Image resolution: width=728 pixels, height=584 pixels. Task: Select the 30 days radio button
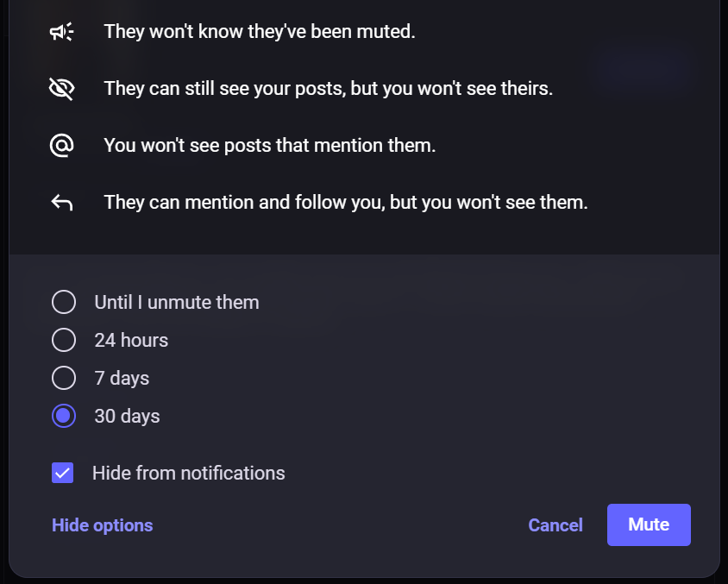(x=64, y=416)
